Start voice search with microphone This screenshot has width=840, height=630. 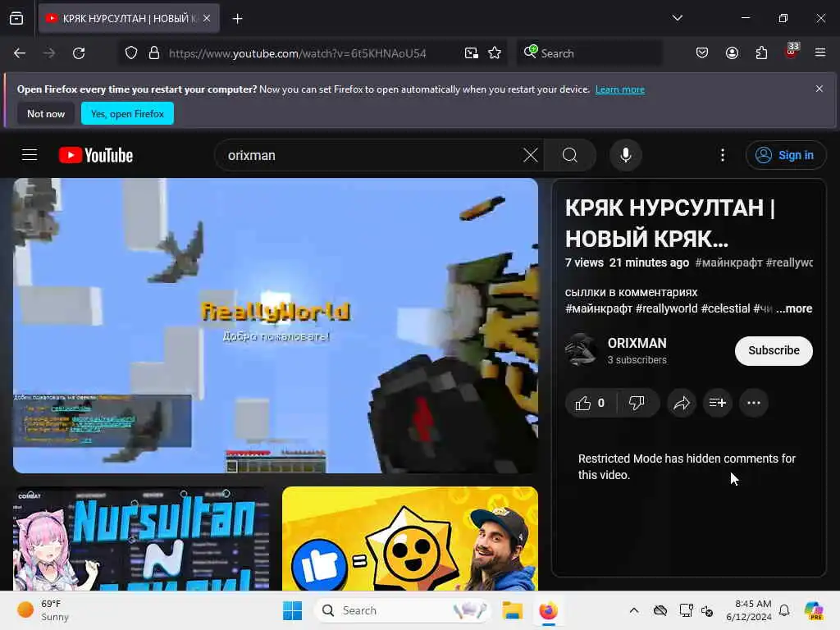click(625, 155)
